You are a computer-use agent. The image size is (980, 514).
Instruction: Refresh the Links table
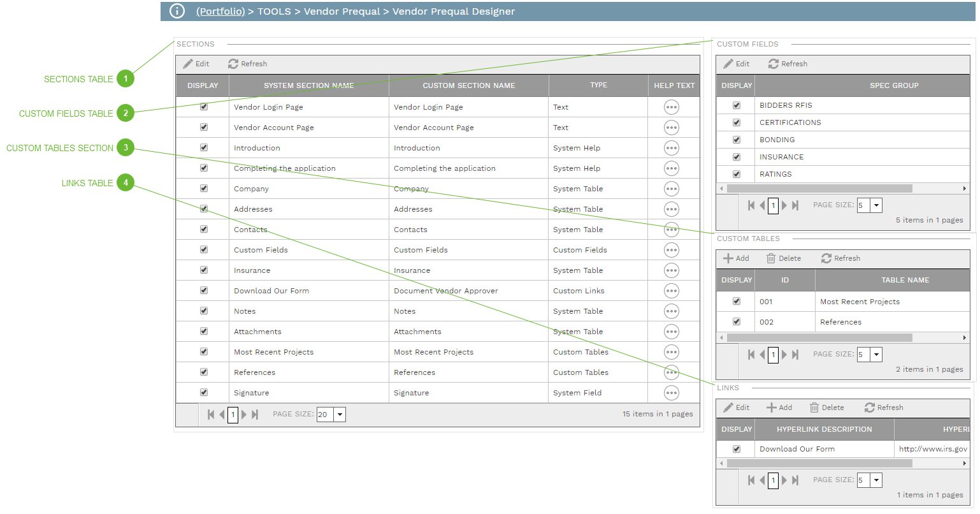pyautogui.click(x=884, y=407)
